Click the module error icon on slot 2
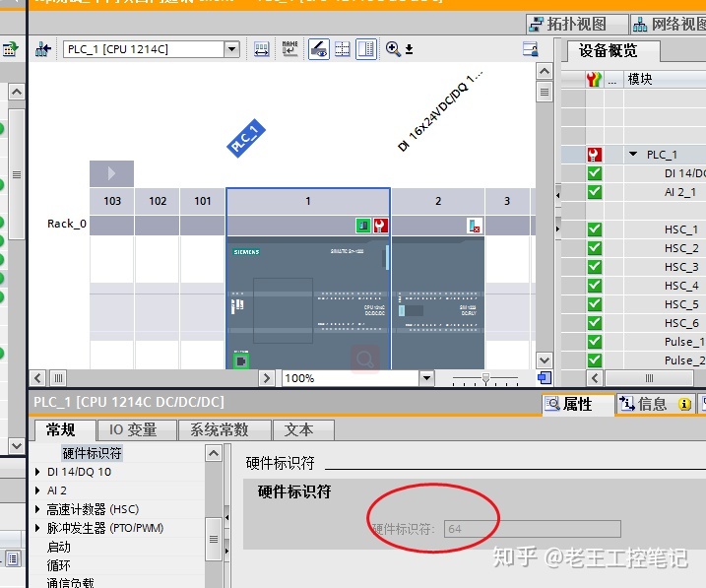The image size is (706, 588). point(475,226)
